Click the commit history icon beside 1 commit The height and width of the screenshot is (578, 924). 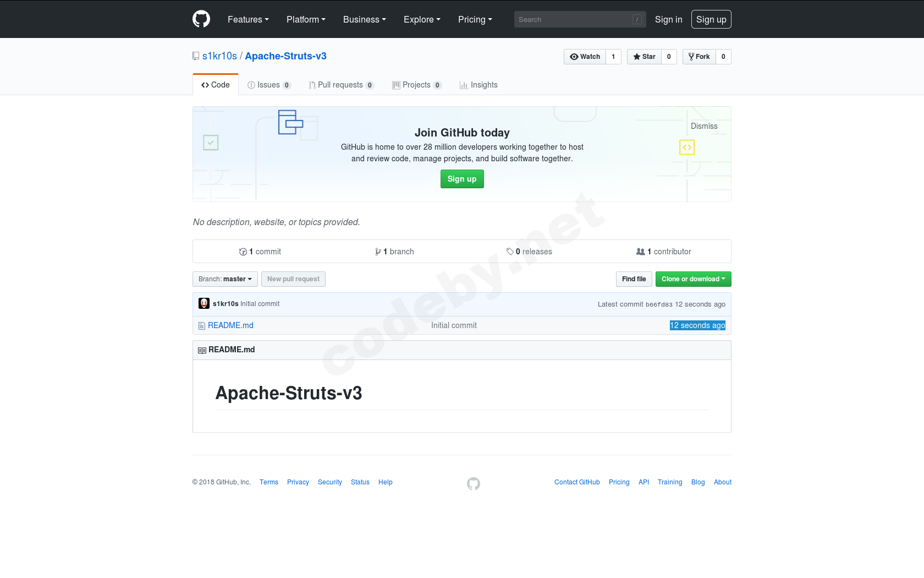click(x=243, y=252)
